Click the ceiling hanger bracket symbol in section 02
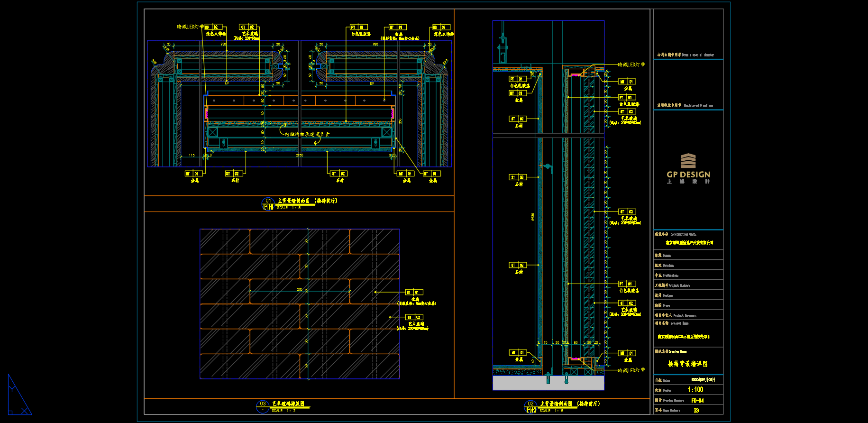 click(503, 47)
